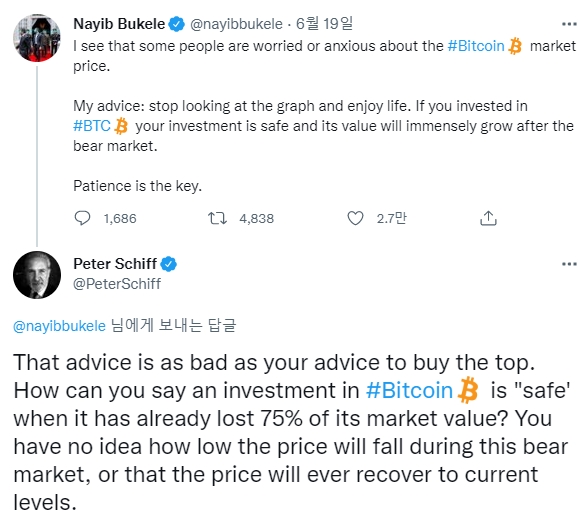Click the #Bitcoin hashtag in Bukele's tweet
579x520 pixels.
(x=476, y=46)
